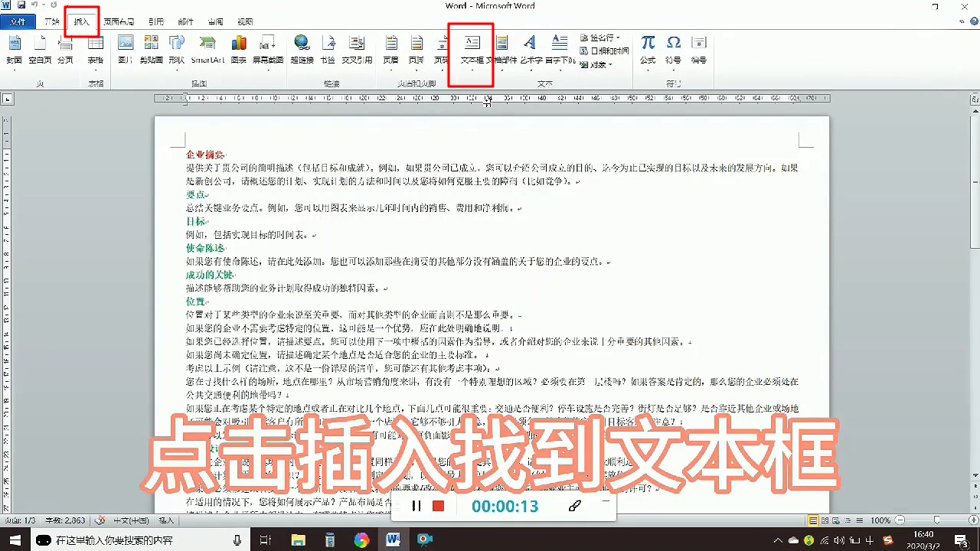This screenshot has height=551, width=980.
Task: Click the zoom out minus button
Action: click(899, 520)
